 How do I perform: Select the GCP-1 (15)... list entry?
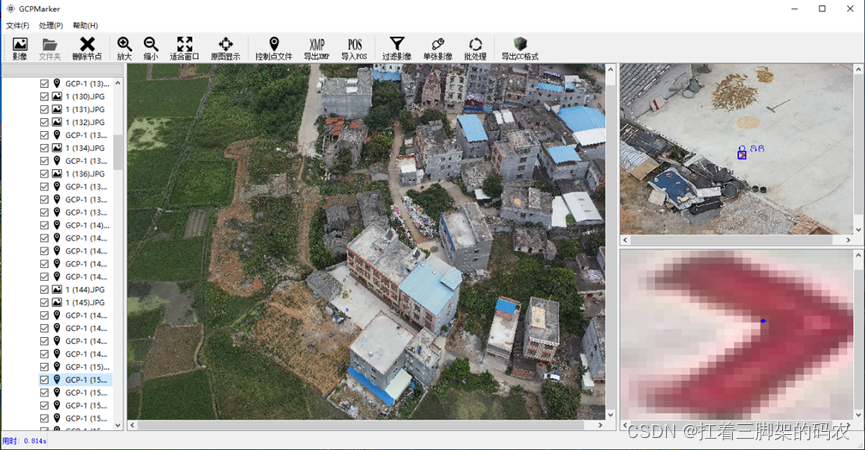(87, 367)
